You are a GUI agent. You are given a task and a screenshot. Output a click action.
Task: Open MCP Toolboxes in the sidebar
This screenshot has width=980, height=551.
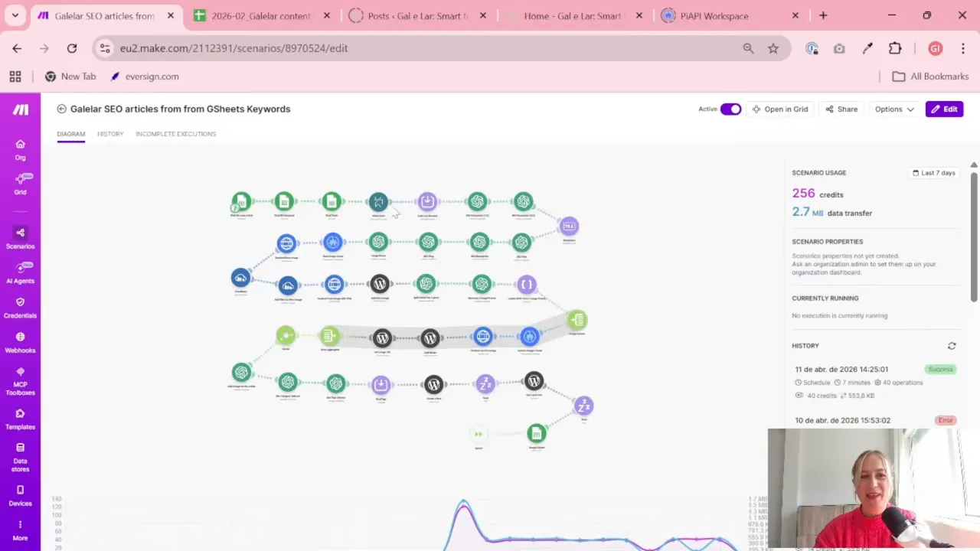21,381
